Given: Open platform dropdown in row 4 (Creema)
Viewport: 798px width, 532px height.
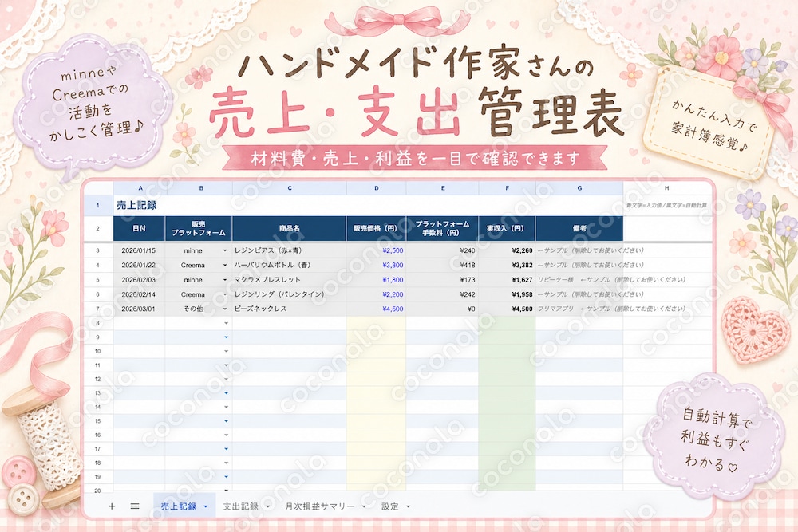Looking at the screenshot, I should (226, 266).
